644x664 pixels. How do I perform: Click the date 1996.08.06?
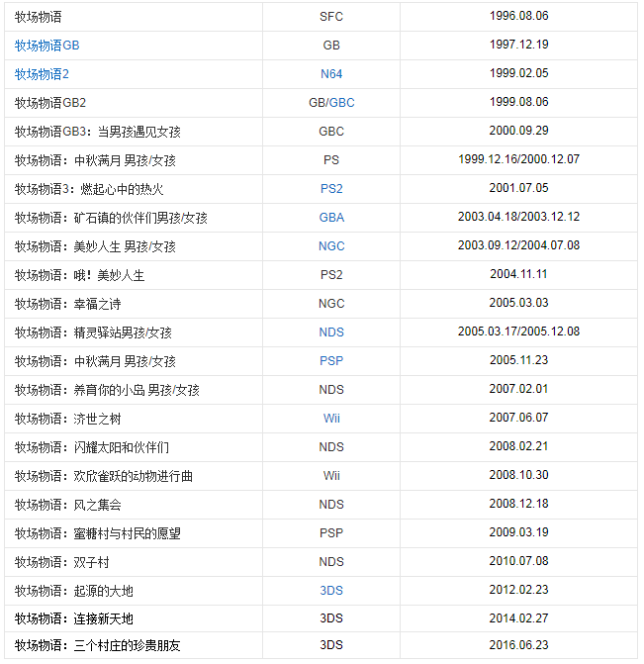click(518, 16)
